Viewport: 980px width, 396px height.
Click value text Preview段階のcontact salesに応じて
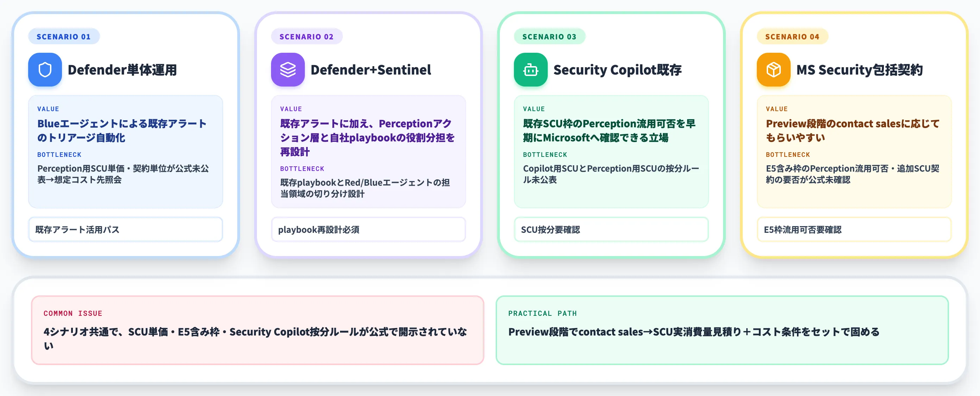click(853, 123)
